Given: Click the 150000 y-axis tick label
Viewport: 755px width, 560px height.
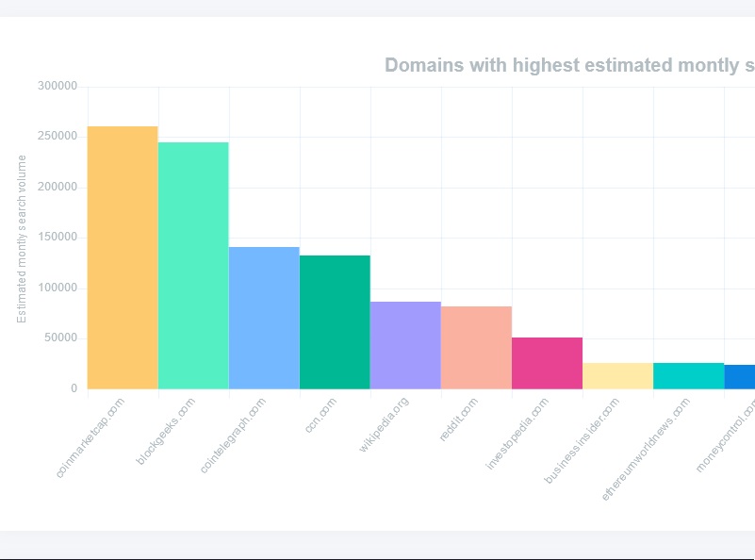Looking at the screenshot, I should [x=57, y=237].
